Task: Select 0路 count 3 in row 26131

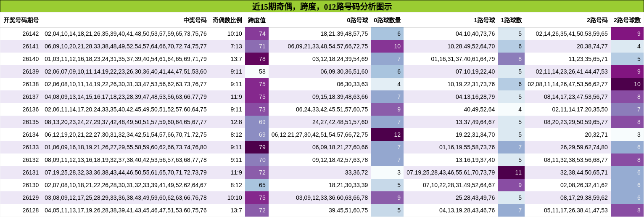Action: coord(387,172)
